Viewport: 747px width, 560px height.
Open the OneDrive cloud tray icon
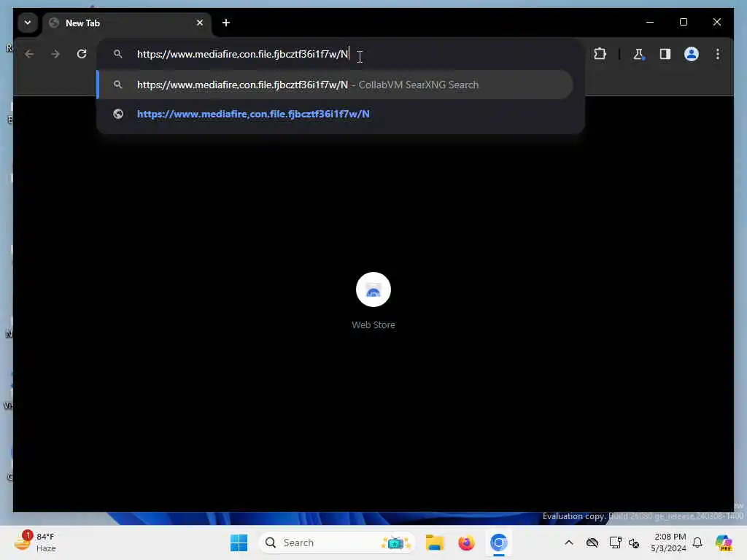coord(592,542)
